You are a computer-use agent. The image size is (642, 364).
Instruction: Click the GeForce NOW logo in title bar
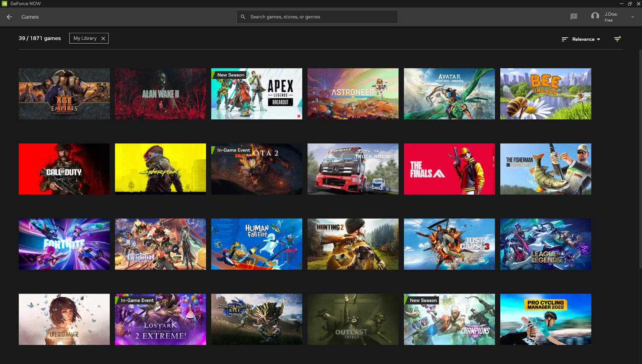point(4,4)
